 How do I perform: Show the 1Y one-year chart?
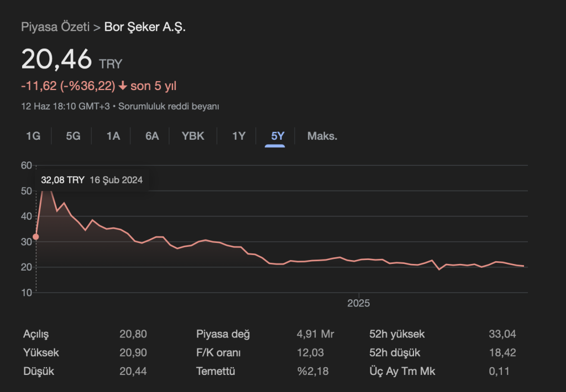239,136
